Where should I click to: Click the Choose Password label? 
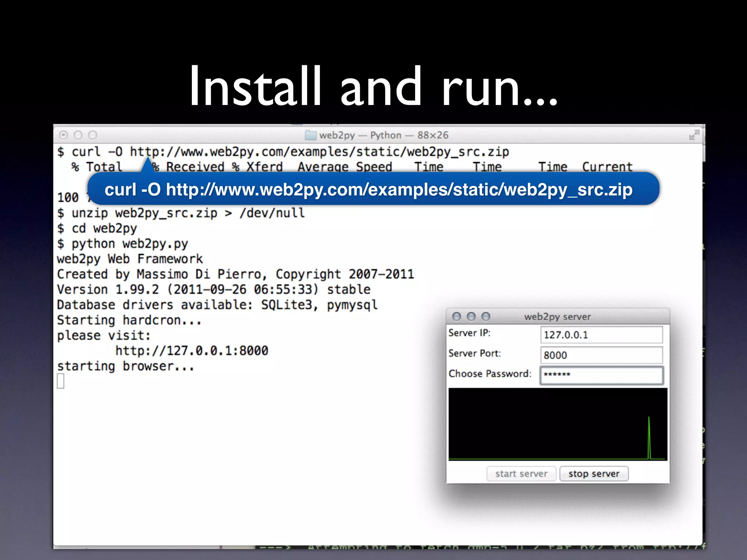tap(490, 374)
